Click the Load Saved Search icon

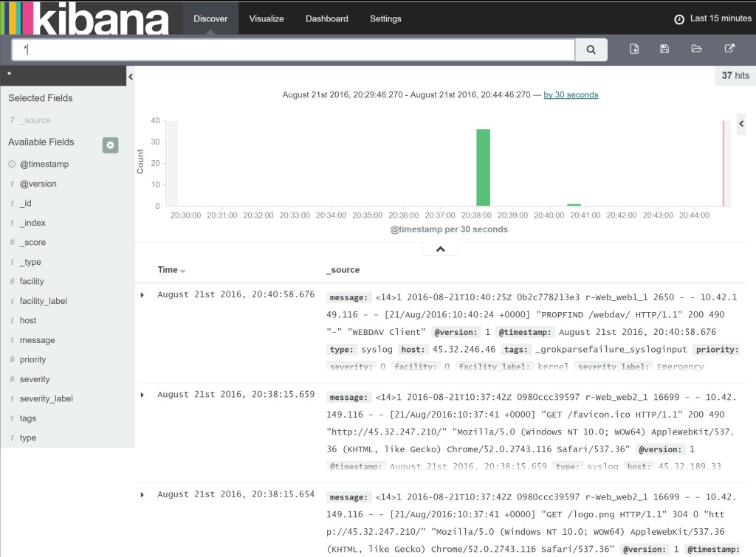[x=696, y=49]
